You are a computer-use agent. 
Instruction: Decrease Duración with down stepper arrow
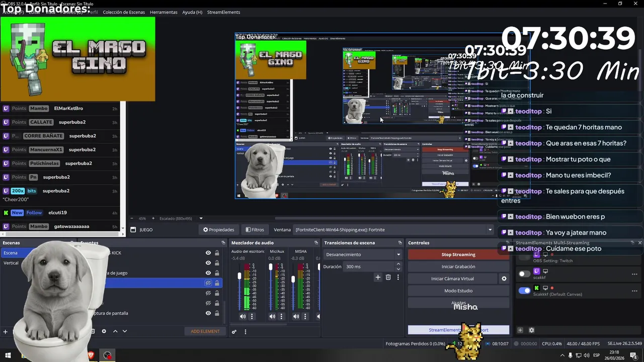point(398,269)
